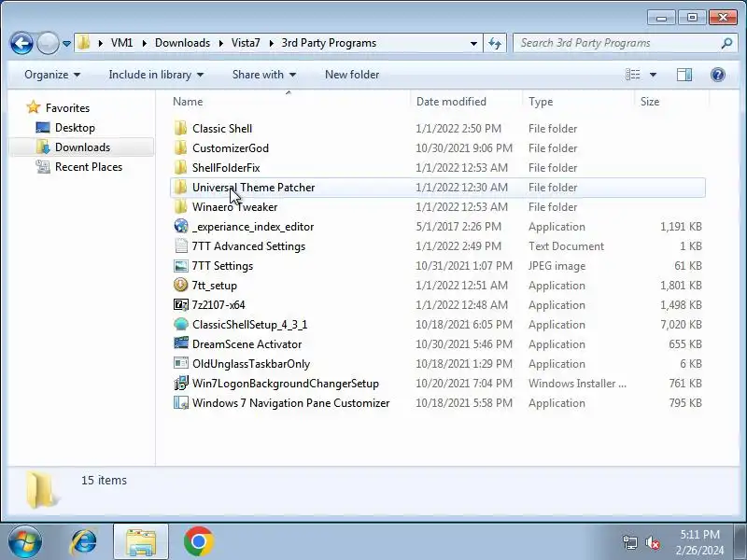Open Help with the question mark icon
747x560 pixels.
click(x=717, y=75)
